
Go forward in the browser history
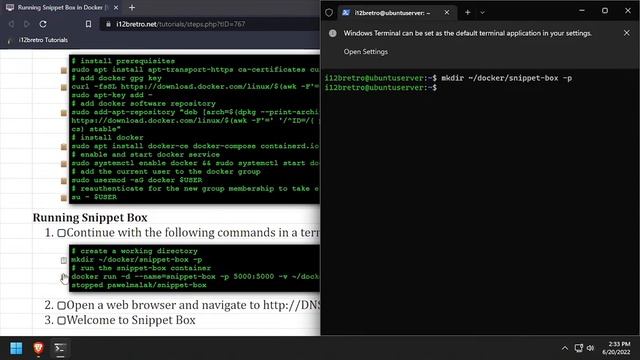coord(27,24)
